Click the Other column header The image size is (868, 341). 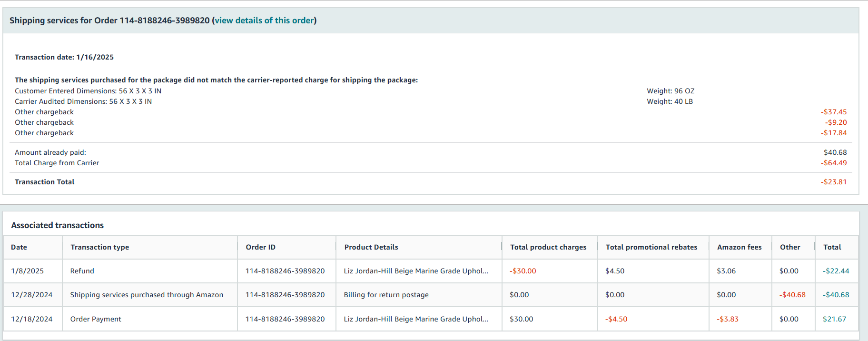[x=790, y=247]
